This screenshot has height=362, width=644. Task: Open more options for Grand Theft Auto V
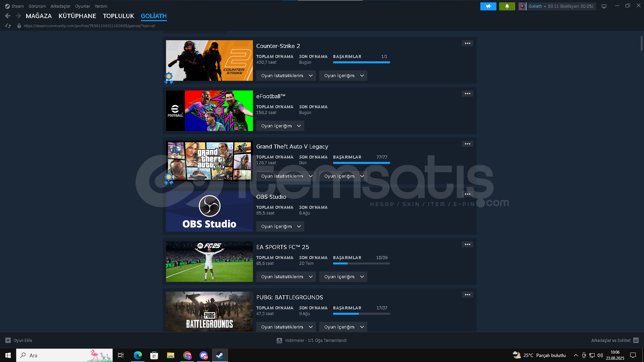pyautogui.click(x=468, y=144)
